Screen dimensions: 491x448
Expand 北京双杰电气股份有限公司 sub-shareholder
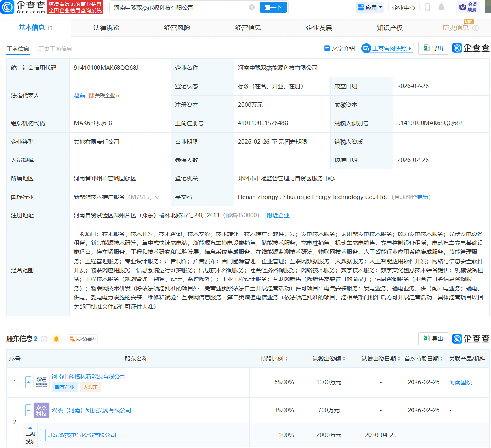[x=43, y=435]
